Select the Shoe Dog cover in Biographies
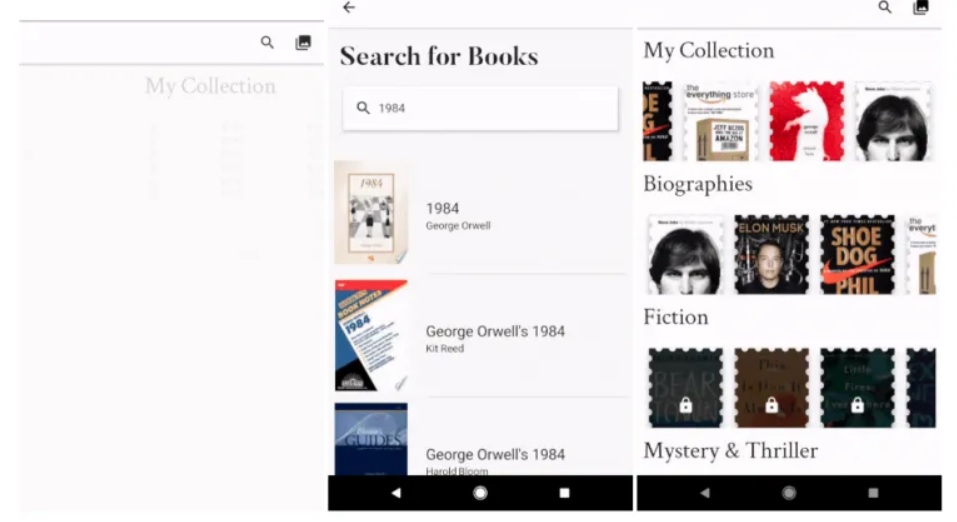The height and width of the screenshot is (522, 957). (x=858, y=254)
